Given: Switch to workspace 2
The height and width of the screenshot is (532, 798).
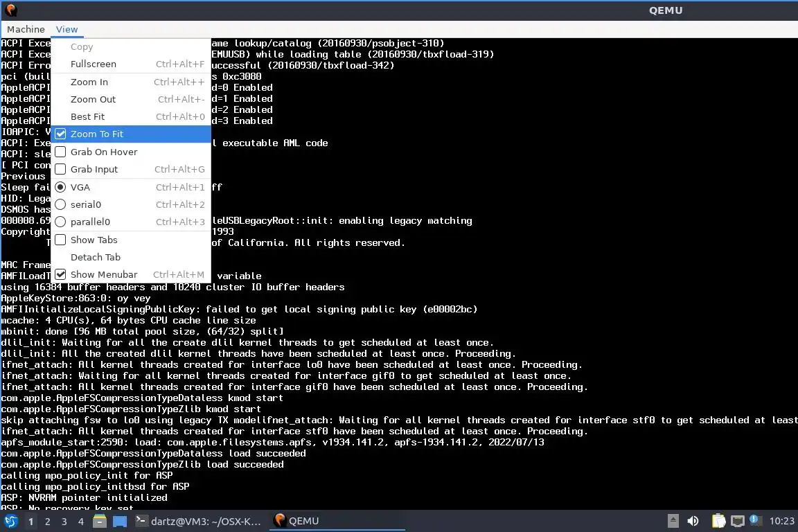Looking at the screenshot, I should click(47, 522).
